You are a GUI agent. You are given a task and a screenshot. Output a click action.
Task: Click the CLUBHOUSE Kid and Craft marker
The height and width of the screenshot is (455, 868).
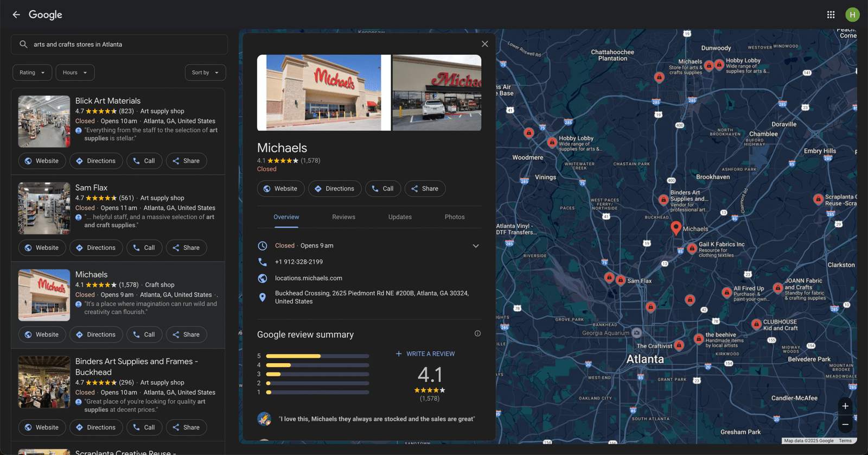click(x=756, y=324)
